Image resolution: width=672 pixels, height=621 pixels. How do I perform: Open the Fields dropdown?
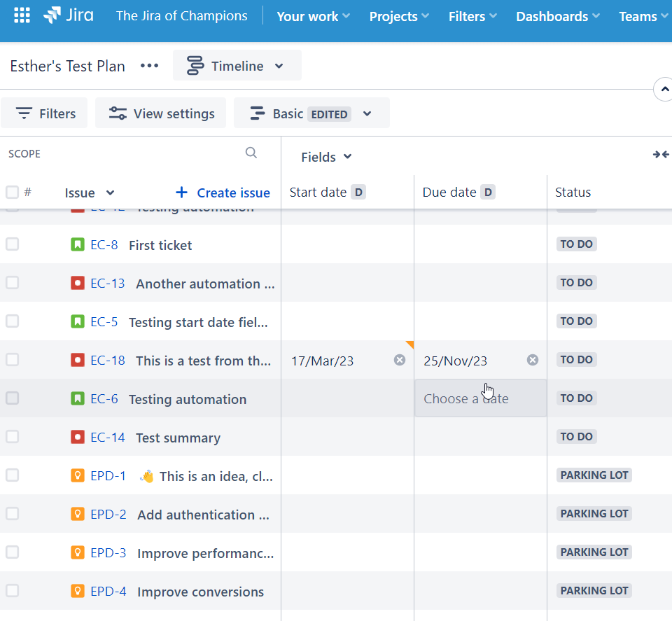[x=325, y=157]
